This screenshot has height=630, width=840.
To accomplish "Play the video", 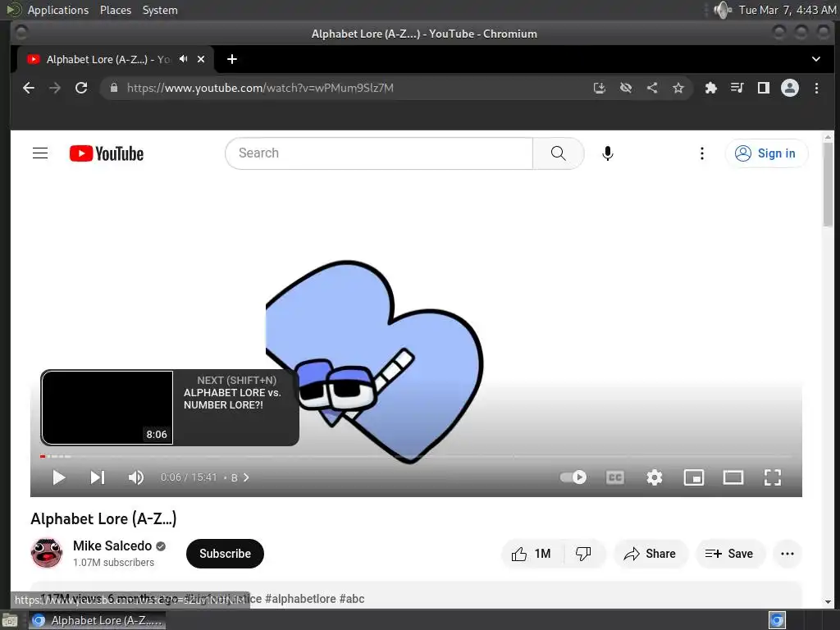I will 59,477.
